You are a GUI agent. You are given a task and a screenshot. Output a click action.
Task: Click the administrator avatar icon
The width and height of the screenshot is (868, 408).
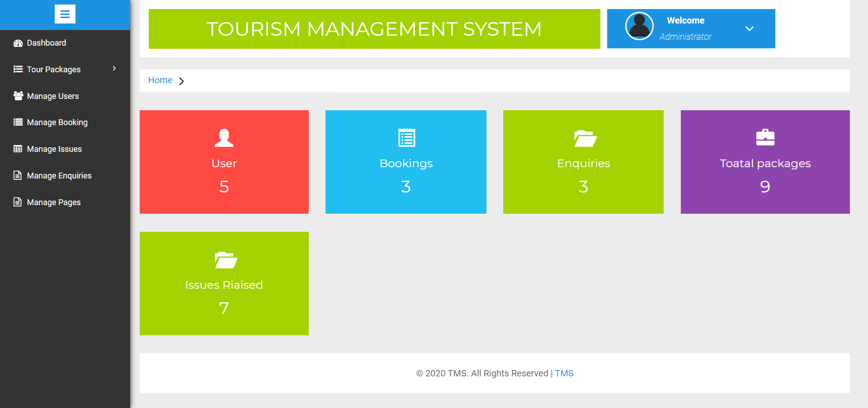[639, 26]
